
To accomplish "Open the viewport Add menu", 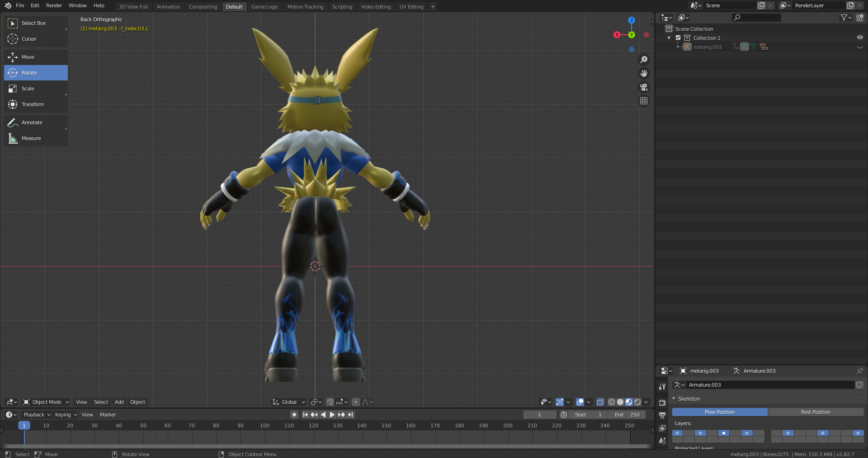I will 119,402.
